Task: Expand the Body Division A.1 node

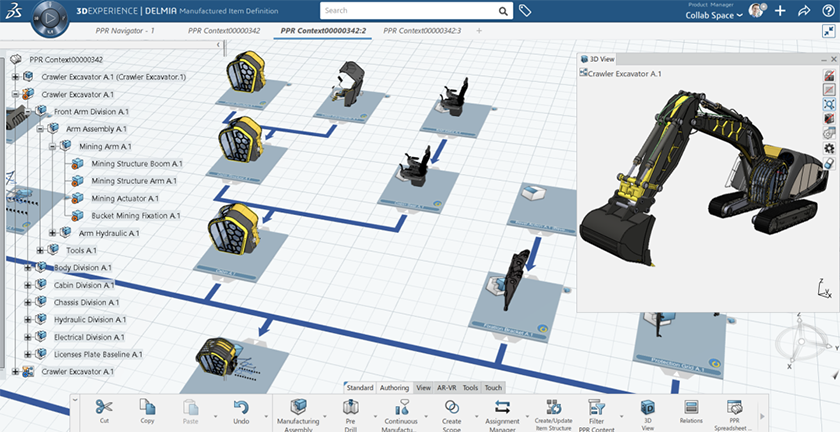Action: [x=28, y=267]
